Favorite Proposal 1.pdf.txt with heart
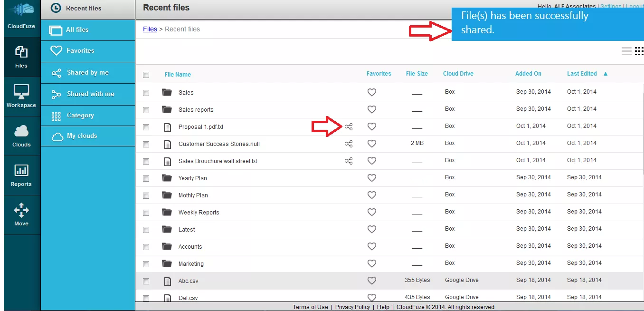This screenshot has height=311, width=644. (x=372, y=126)
